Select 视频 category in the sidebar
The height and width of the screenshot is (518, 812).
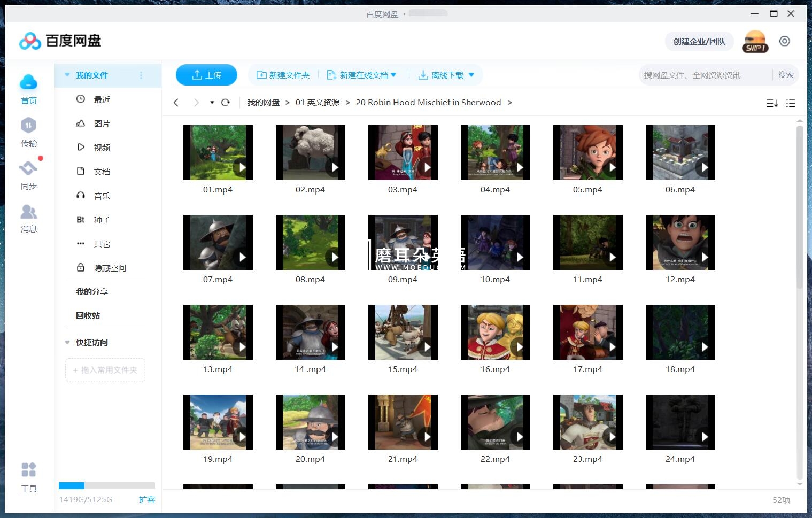coord(102,148)
